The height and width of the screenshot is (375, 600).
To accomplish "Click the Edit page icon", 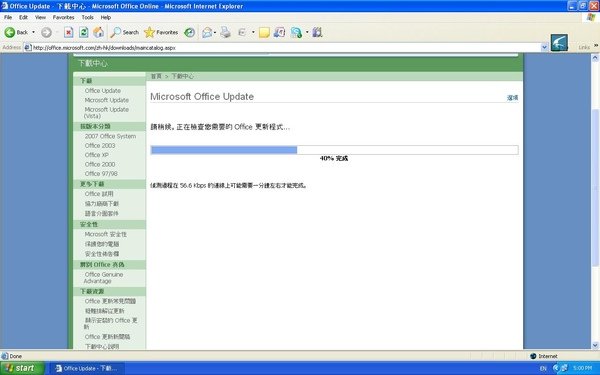I will (241, 33).
